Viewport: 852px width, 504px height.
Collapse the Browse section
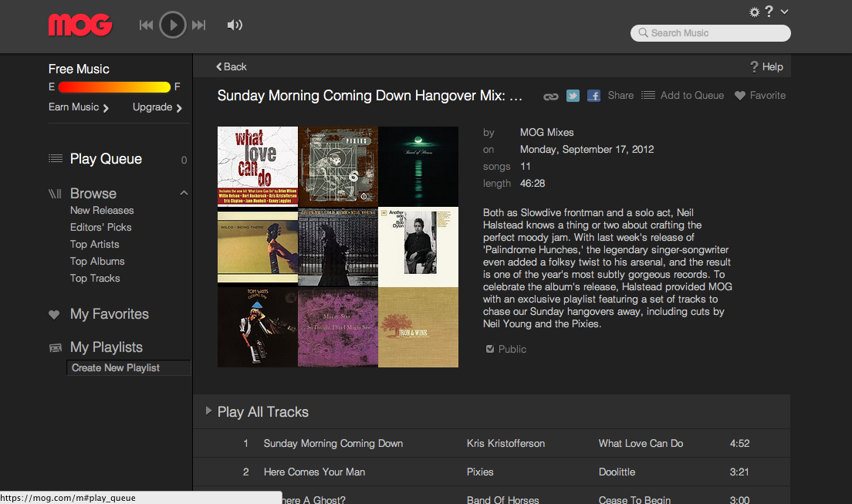pyautogui.click(x=184, y=193)
